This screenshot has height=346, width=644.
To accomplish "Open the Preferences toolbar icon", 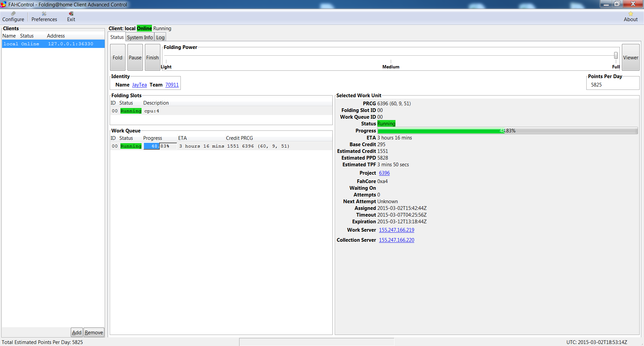I will tap(44, 17).
